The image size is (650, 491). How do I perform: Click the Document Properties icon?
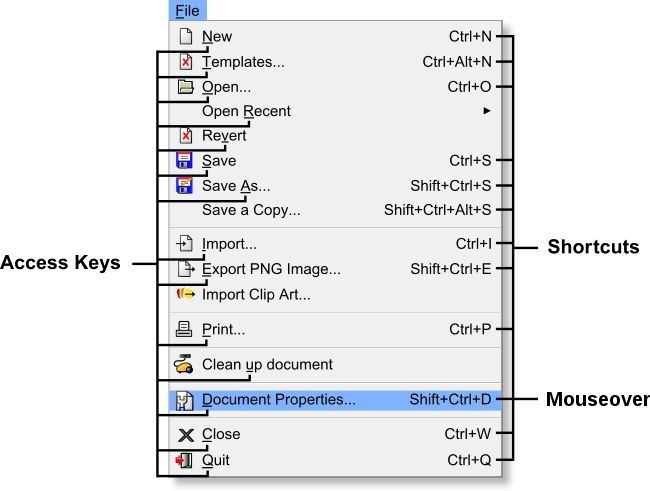click(x=184, y=401)
